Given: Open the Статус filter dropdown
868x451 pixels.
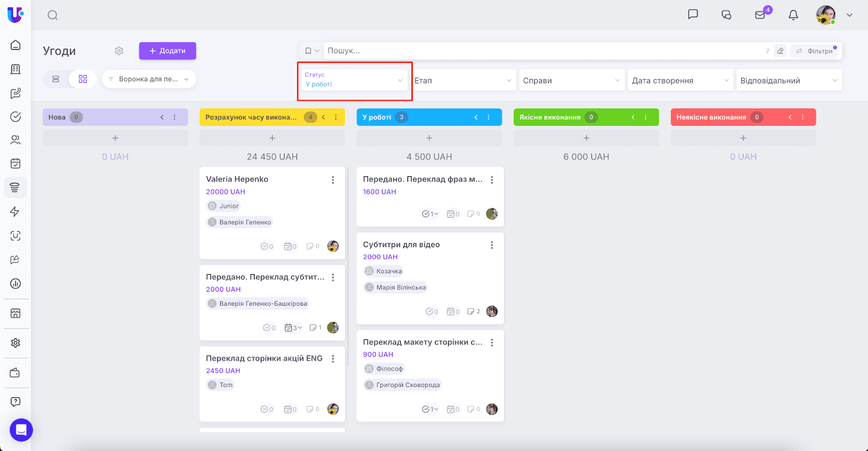Looking at the screenshot, I should point(354,80).
